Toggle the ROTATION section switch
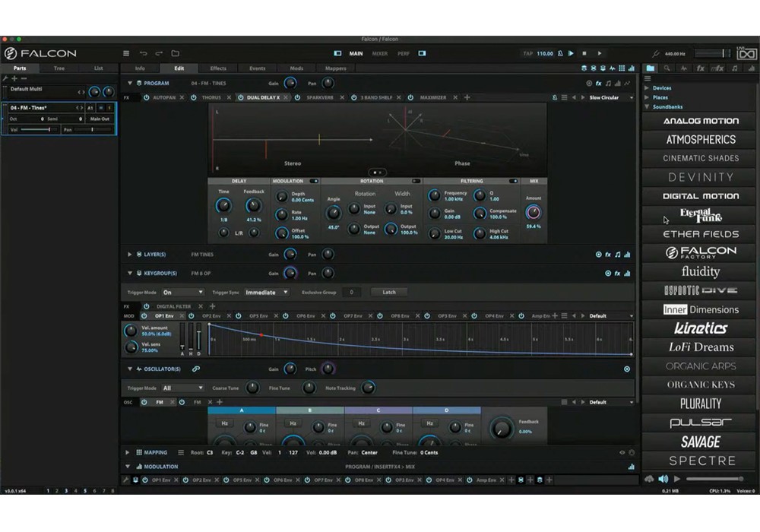 pyautogui.click(x=416, y=181)
